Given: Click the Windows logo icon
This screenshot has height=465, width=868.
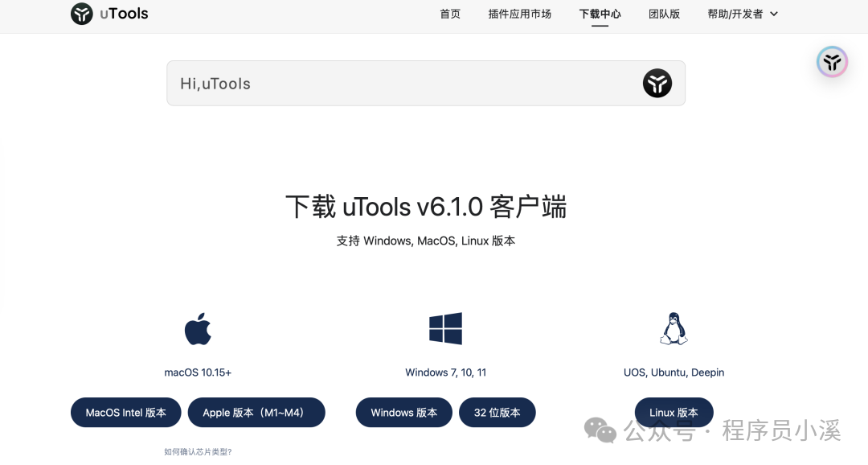Looking at the screenshot, I should 445,328.
